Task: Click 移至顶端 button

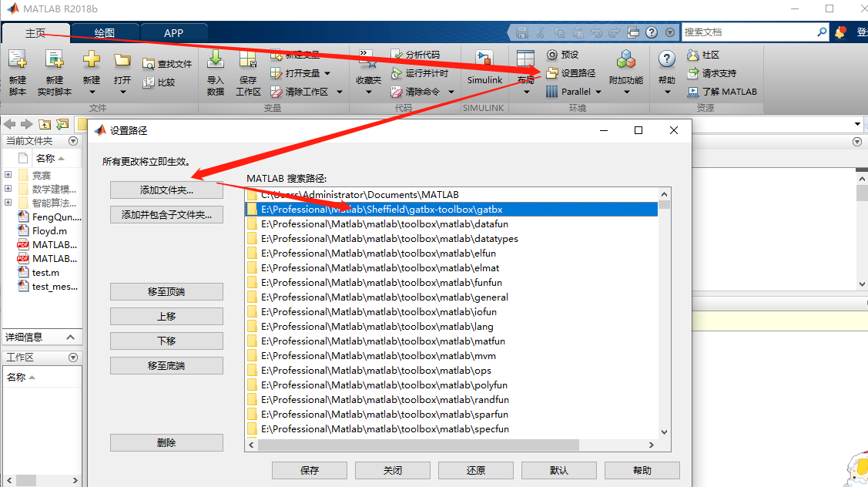Action: coord(166,291)
